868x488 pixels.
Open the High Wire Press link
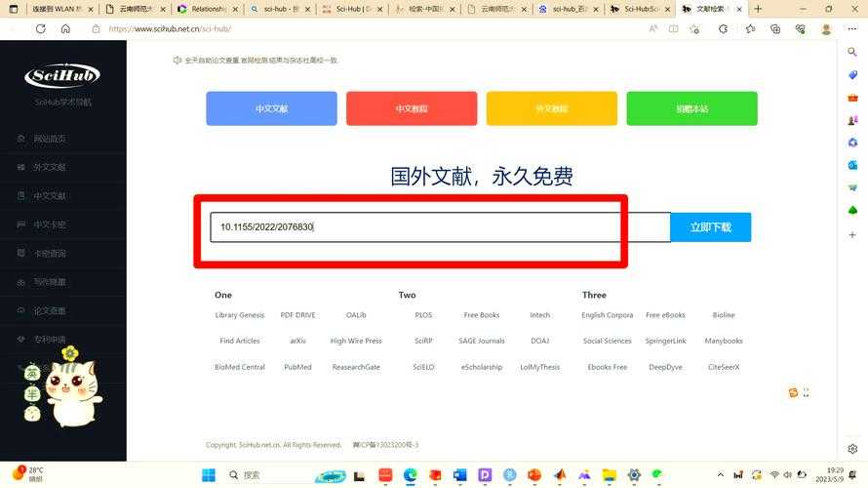pos(356,341)
